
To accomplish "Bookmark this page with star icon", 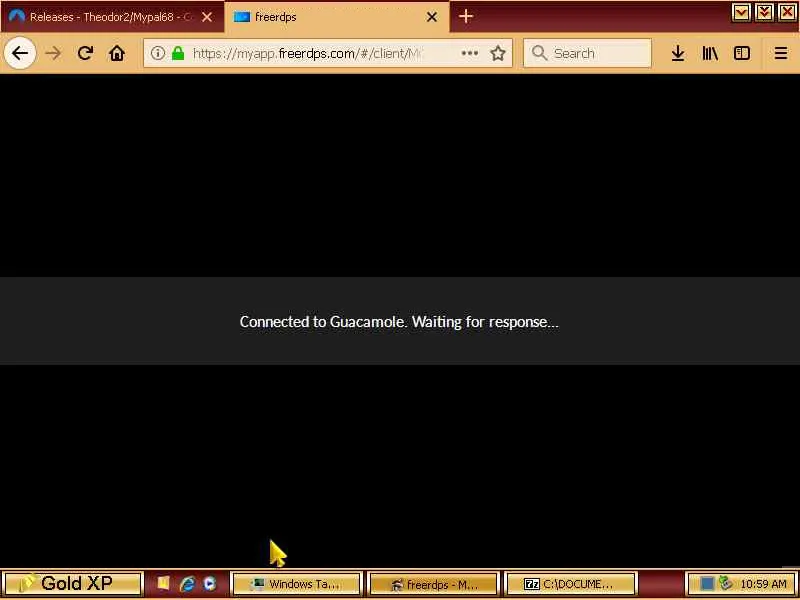I will pyautogui.click(x=498, y=53).
